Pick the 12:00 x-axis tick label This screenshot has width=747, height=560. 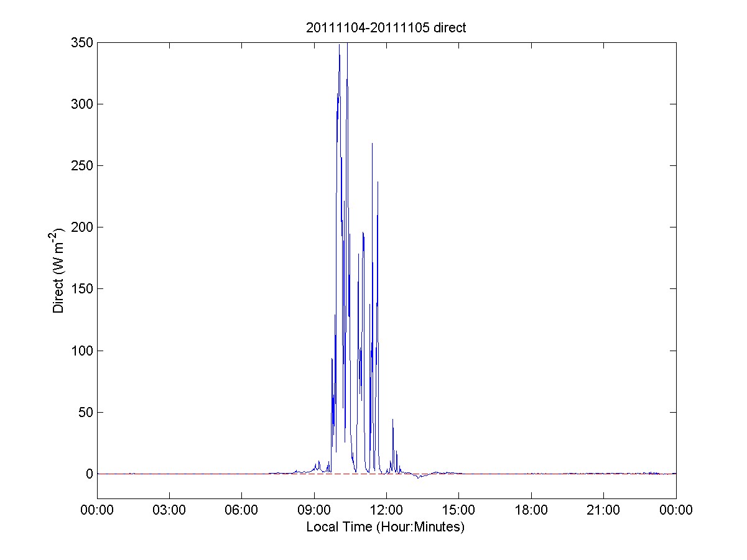[x=386, y=511]
